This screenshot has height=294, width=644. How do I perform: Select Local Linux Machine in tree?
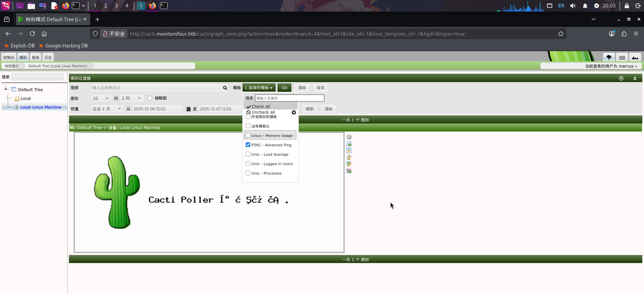click(41, 107)
